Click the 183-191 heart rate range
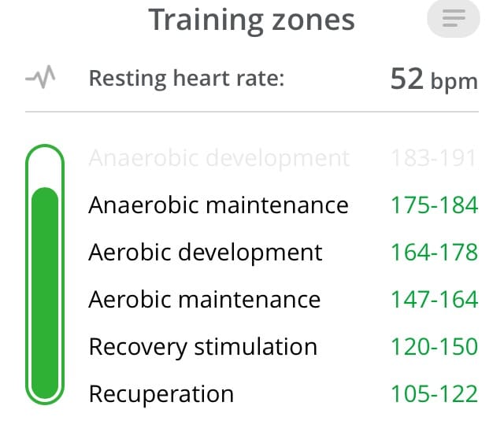This screenshot has height=439, width=504. coord(434,158)
